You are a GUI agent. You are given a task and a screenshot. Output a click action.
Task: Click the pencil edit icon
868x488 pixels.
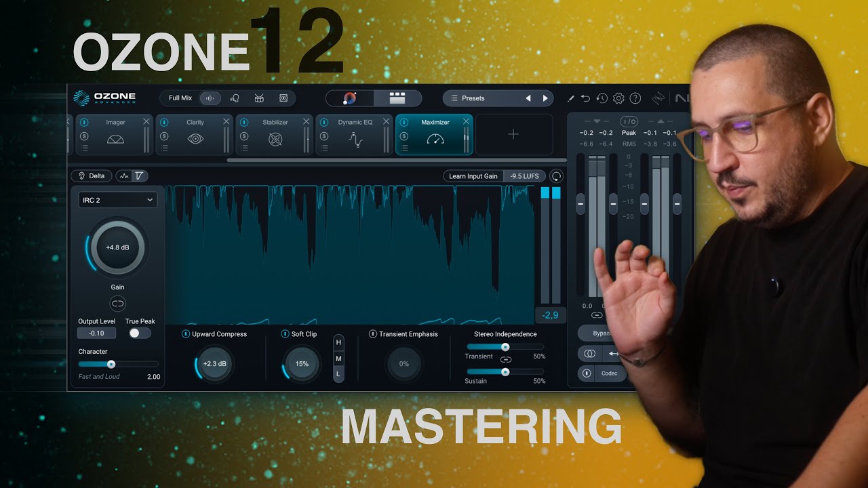click(x=571, y=98)
